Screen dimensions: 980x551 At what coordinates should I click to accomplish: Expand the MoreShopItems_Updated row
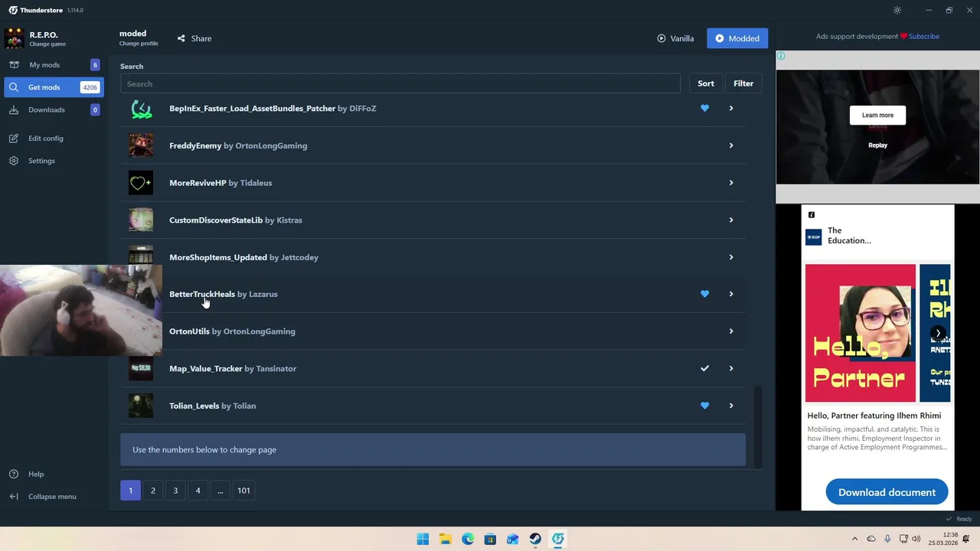[731, 257]
